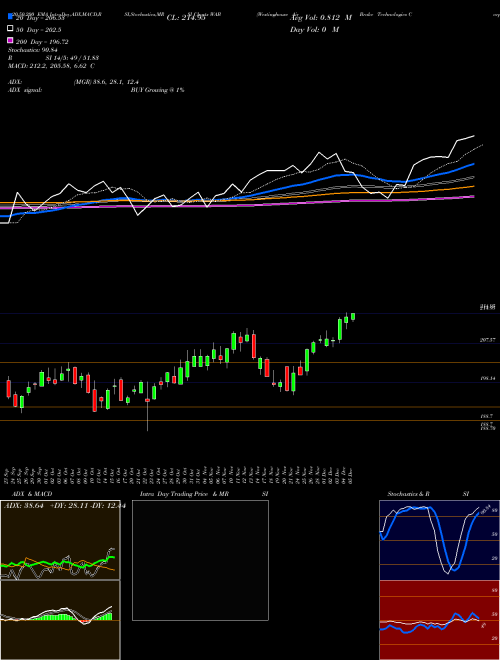500x660 pixels.
Task: Click the magenta 200 Day legend swatch
Action: tap(10, 41)
